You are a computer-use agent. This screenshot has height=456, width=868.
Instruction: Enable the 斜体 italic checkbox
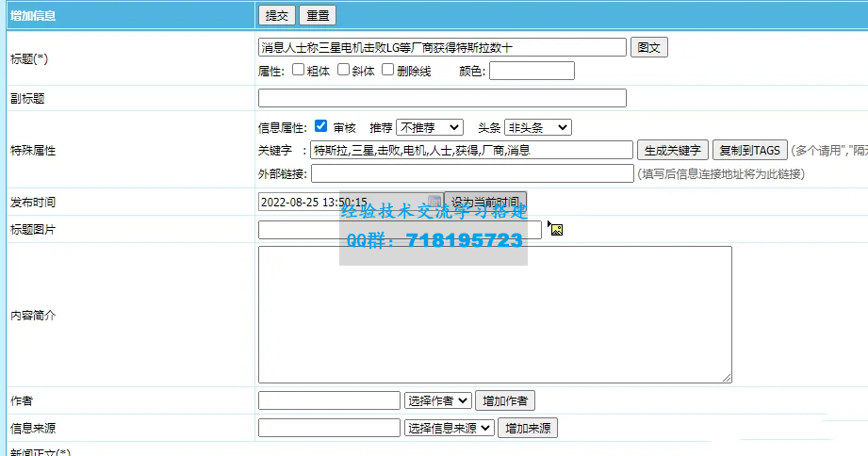coord(343,69)
